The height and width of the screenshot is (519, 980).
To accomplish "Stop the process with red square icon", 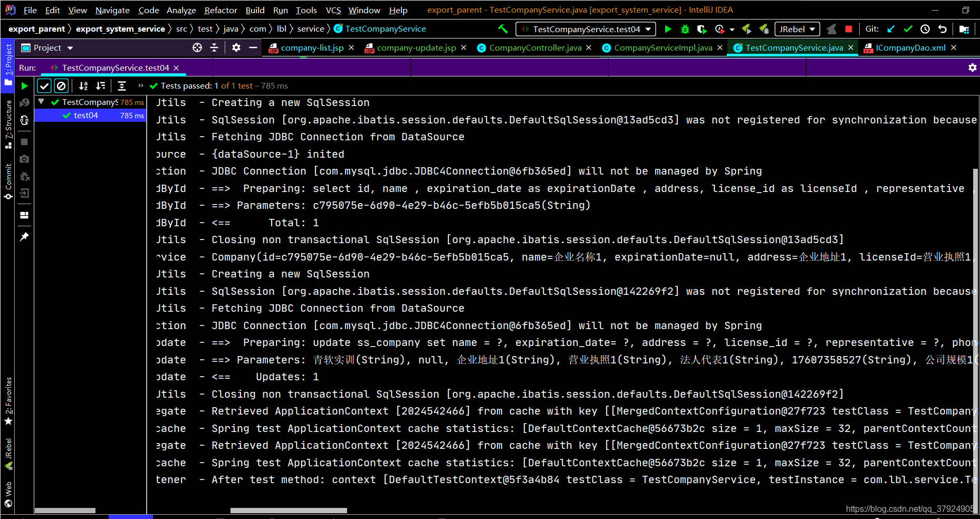I will point(848,29).
